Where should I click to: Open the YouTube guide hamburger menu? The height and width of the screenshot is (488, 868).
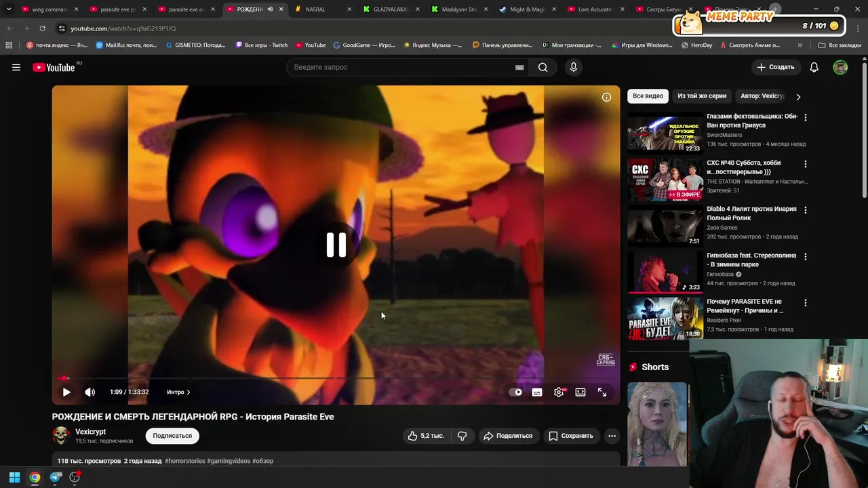16,67
